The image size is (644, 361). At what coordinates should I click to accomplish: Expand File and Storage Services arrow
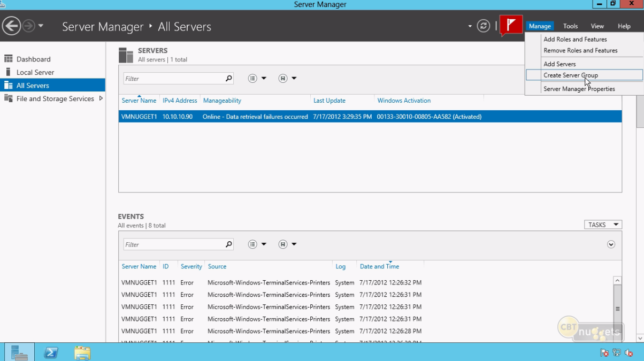[x=101, y=98]
